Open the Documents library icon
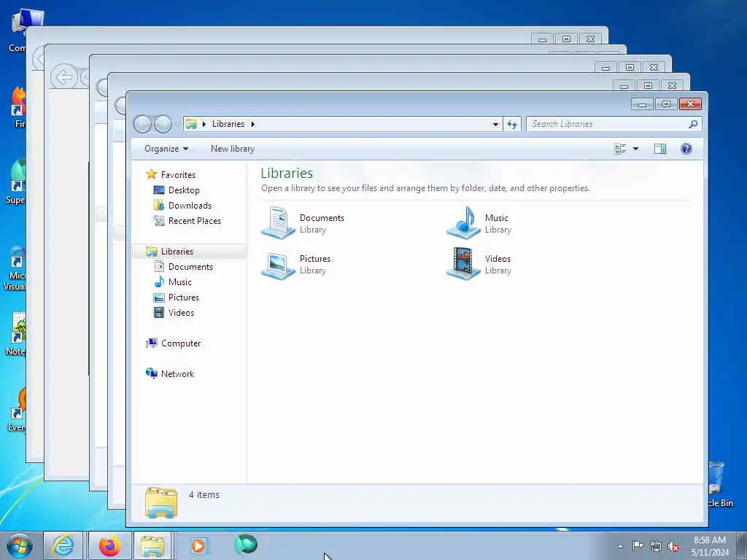This screenshot has height=560, width=747. click(278, 223)
